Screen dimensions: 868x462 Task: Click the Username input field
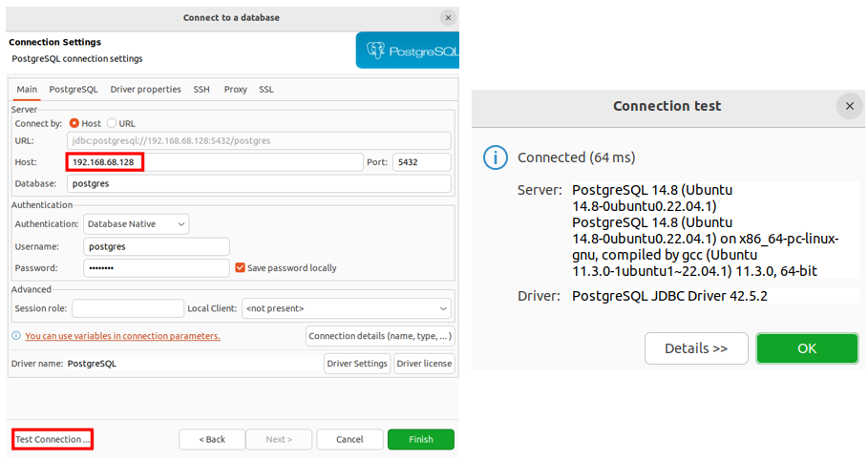coord(157,247)
